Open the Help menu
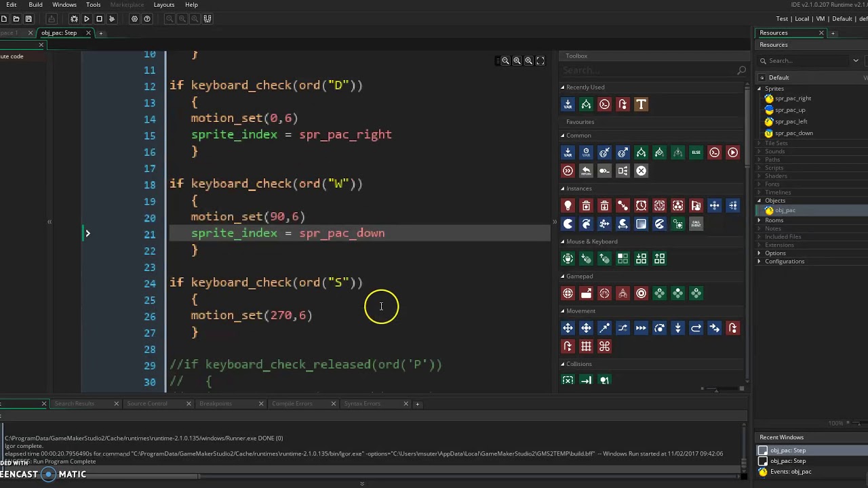The height and width of the screenshot is (488, 868). coord(191,5)
